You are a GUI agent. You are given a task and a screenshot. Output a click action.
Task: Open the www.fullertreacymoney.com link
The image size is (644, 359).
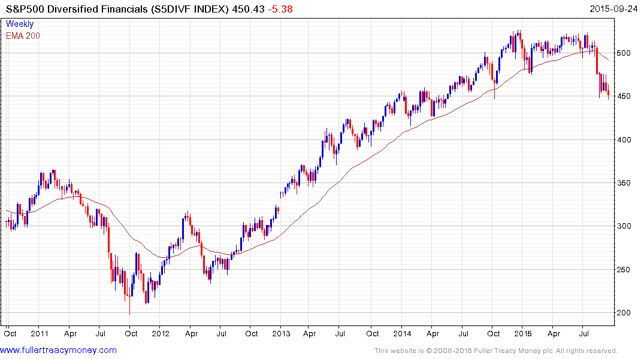coord(58,351)
